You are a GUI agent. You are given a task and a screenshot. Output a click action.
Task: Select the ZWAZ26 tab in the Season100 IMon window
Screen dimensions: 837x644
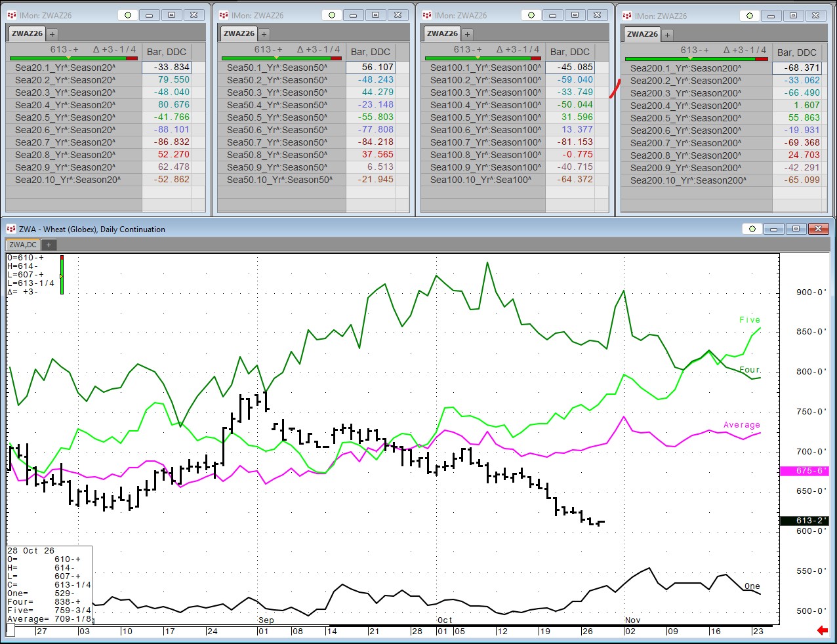pos(442,33)
